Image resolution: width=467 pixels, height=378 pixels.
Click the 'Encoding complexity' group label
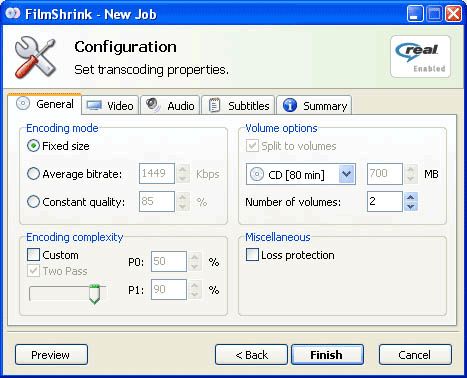point(75,237)
